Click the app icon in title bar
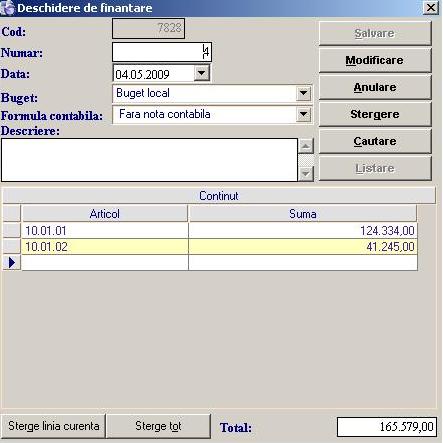This screenshot has height=443, width=443. tap(7, 8)
